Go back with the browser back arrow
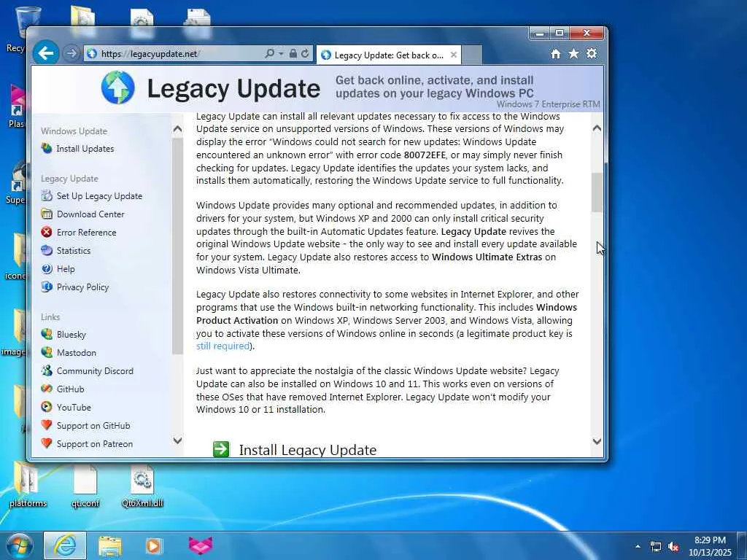This screenshot has height=560, width=747. pyautogui.click(x=46, y=52)
